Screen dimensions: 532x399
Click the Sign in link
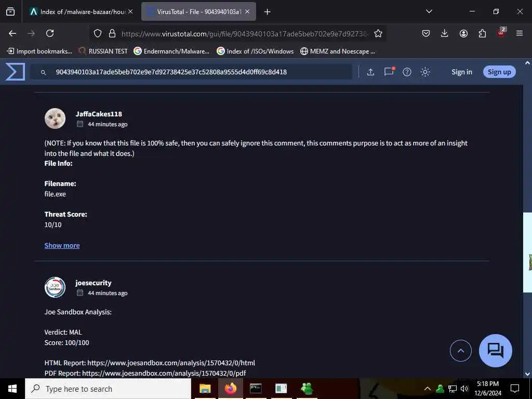(461, 72)
